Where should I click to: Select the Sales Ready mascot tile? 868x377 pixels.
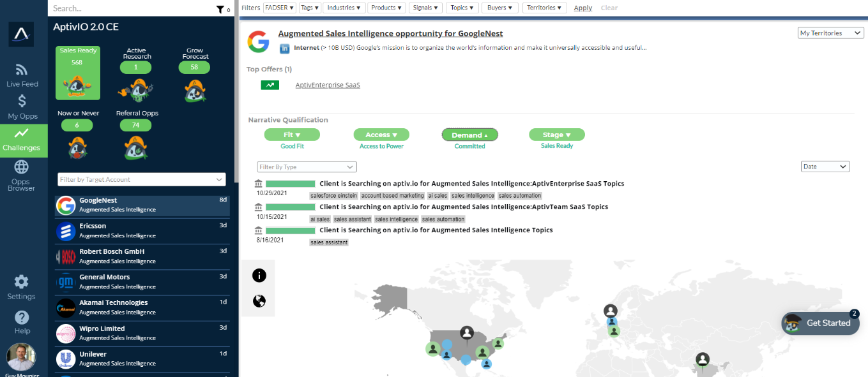(78, 73)
